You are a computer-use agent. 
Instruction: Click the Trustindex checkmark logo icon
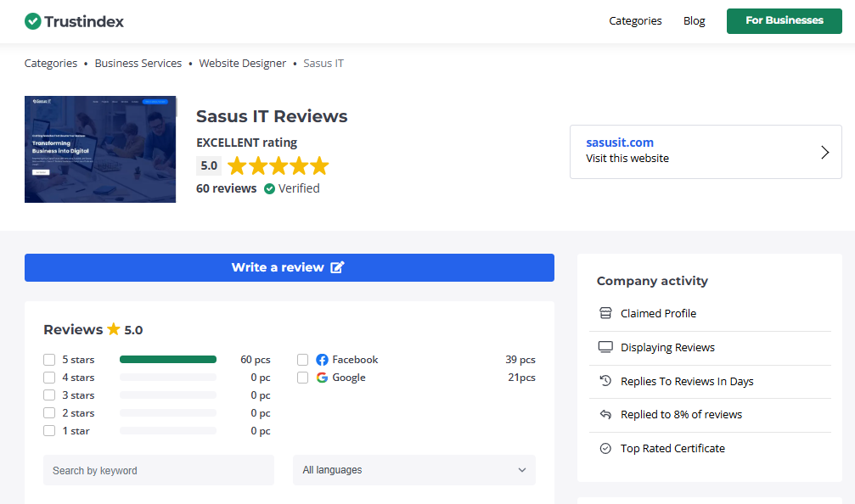33,21
